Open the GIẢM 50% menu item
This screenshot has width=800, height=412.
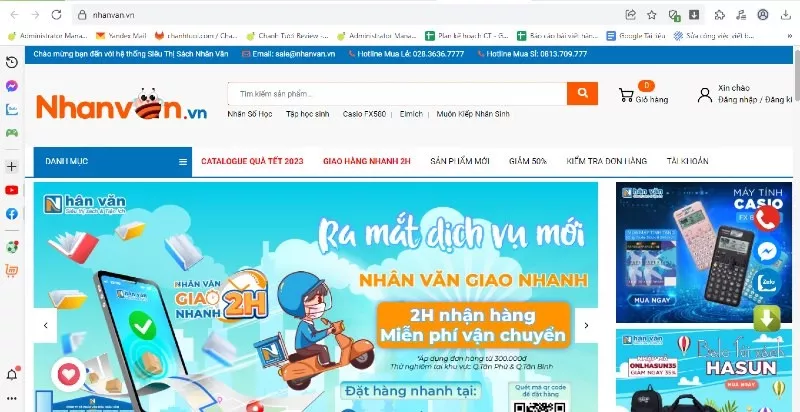(x=528, y=161)
